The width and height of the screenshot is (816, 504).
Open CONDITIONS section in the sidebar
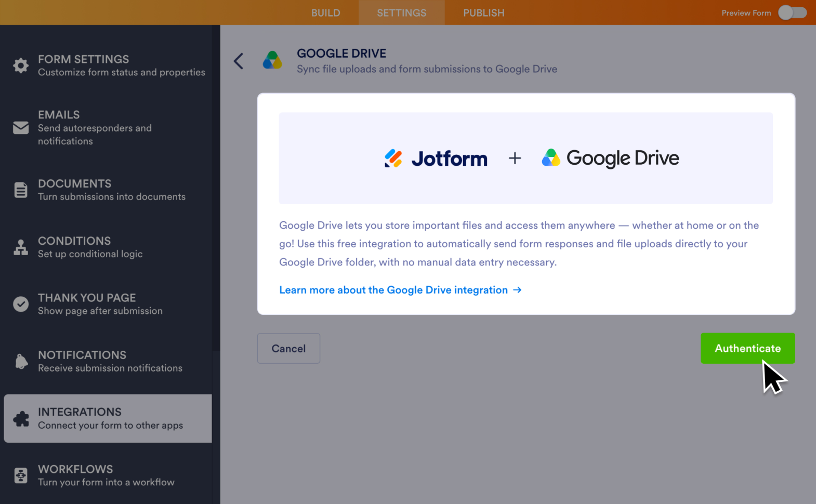[108, 247]
